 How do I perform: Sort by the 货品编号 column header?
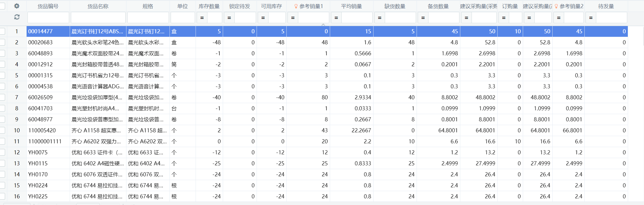(x=48, y=6)
